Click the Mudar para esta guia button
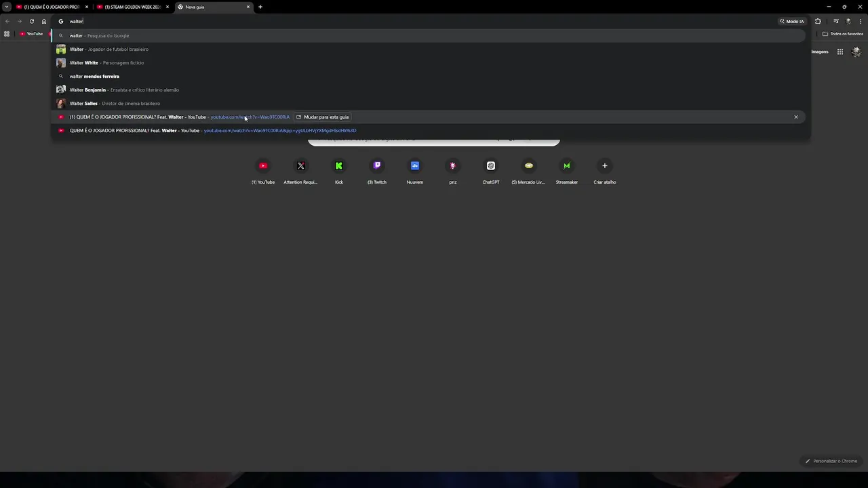The image size is (868, 488). coord(323,117)
